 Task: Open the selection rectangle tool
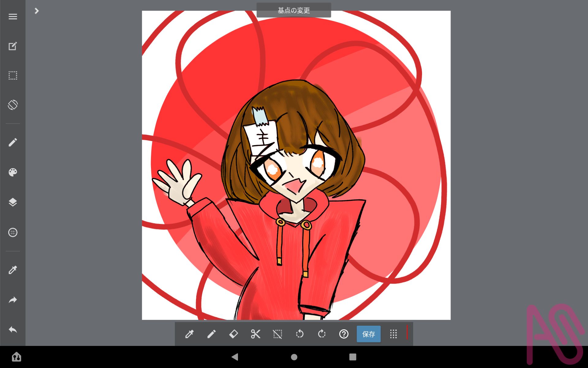pyautogui.click(x=13, y=75)
